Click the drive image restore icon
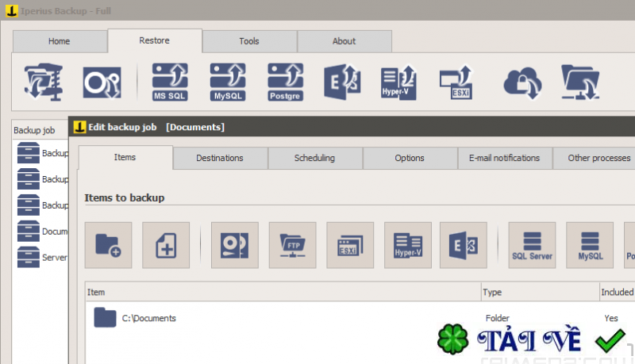This screenshot has height=364, width=635. [x=102, y=82]
